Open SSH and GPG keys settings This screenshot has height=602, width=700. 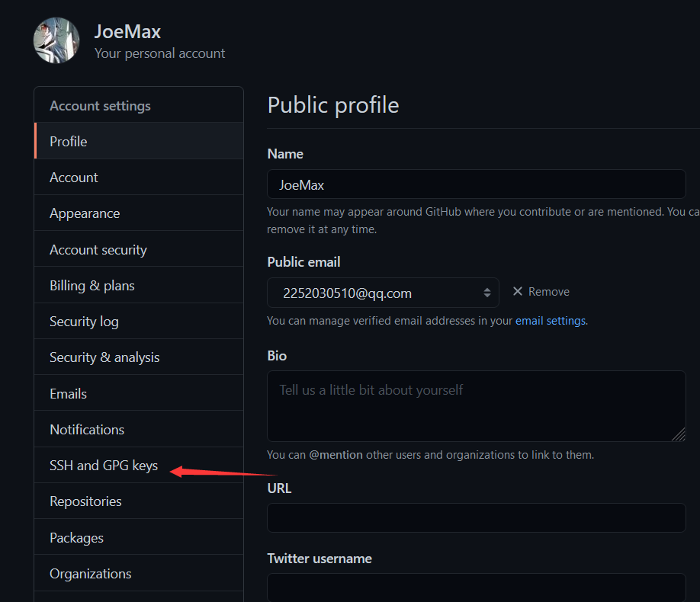(139, 466)
